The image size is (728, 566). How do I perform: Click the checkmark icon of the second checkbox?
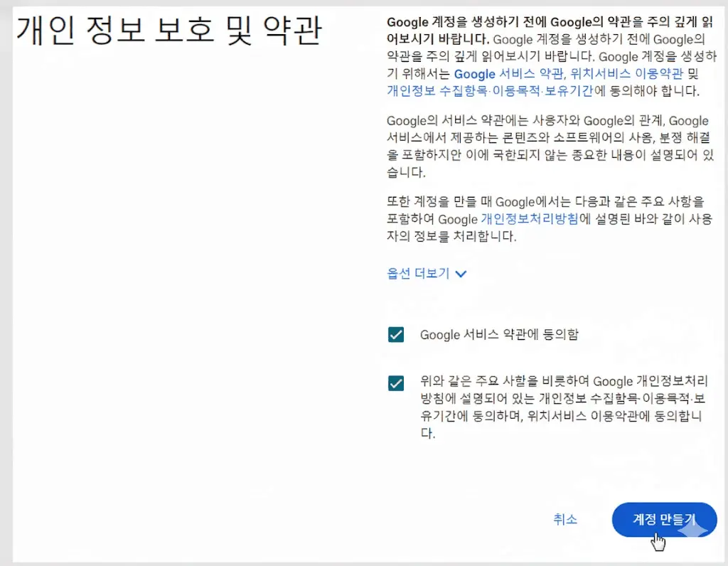pos(395,383)
